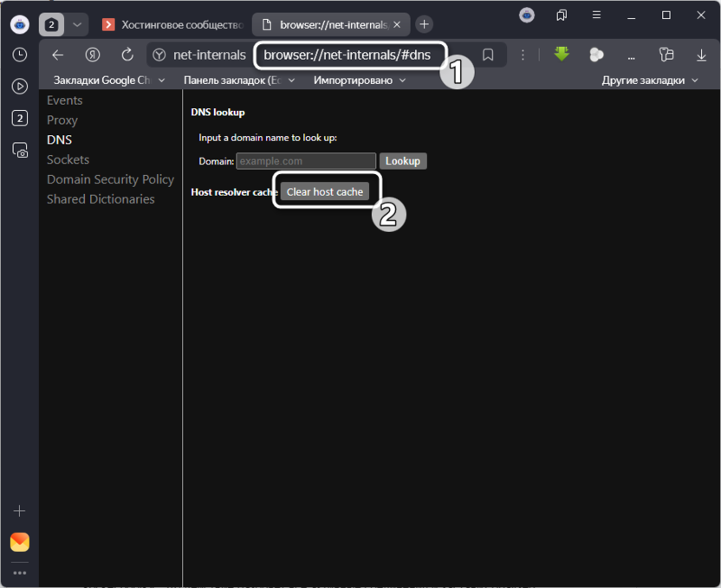Expand Другие закладки folder
721x588 pixels.
(650, 81)
